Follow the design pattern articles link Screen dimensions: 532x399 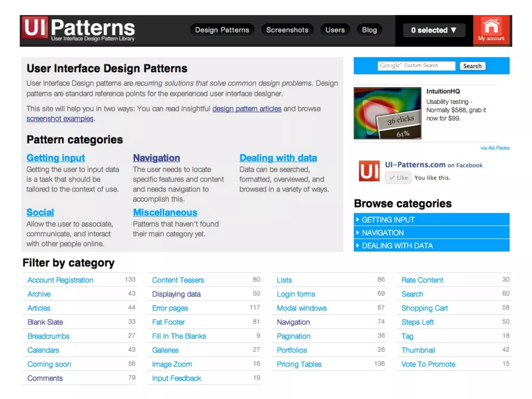[x=247, y=109]
